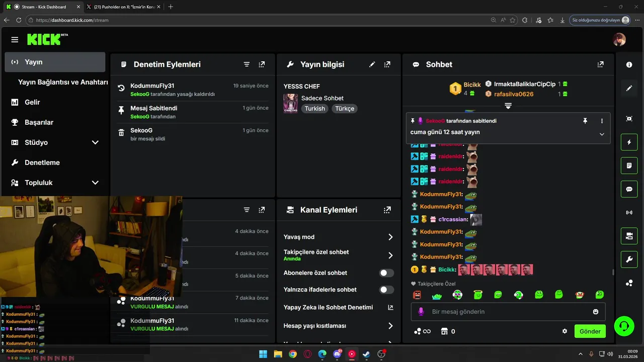
Task: Open File Explorer from the taskbar
Action: pyautogui.click(x=278, y=354)
